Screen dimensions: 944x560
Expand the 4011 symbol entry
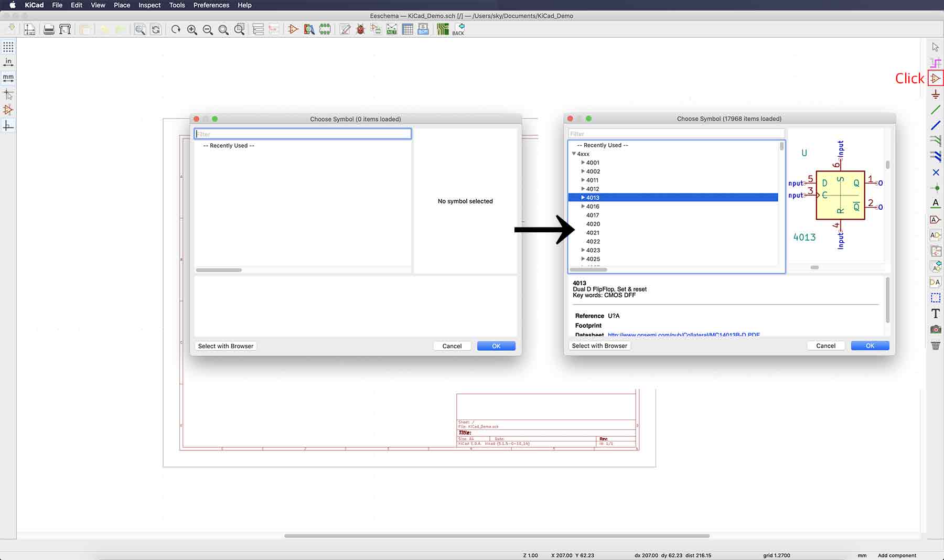(x=583, y=180)
